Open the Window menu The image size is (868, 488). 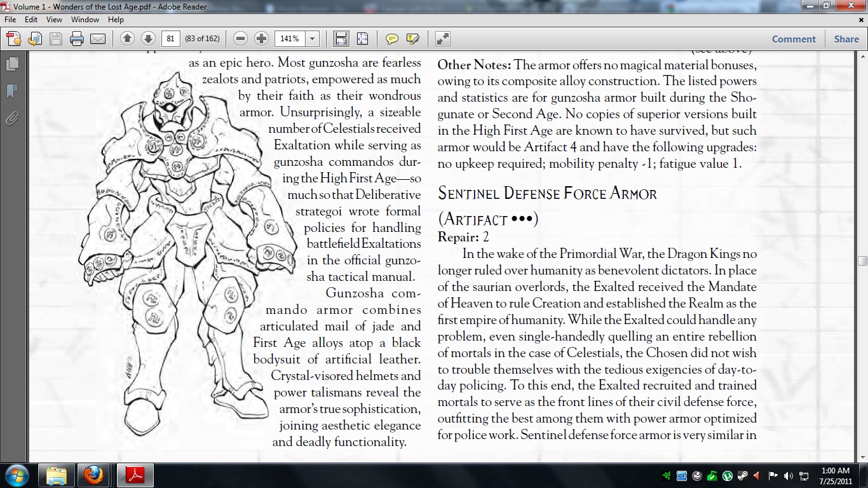pyautogui.click(x=85, y=20)
